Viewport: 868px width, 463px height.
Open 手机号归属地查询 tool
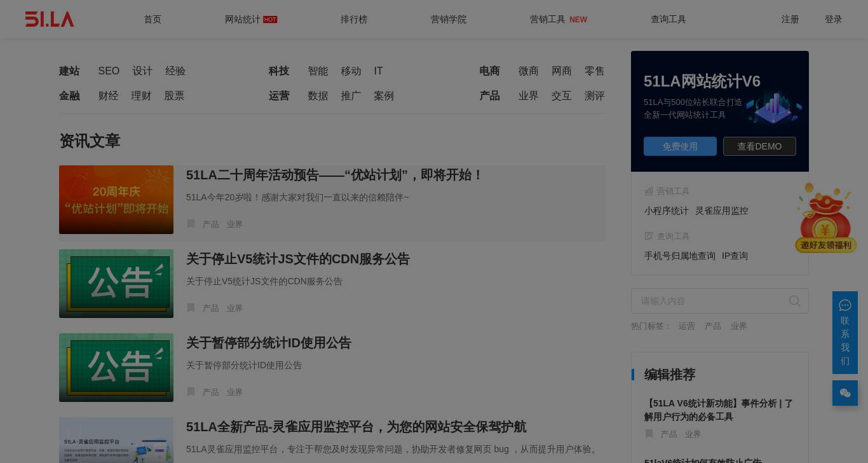tap(680, 256)
